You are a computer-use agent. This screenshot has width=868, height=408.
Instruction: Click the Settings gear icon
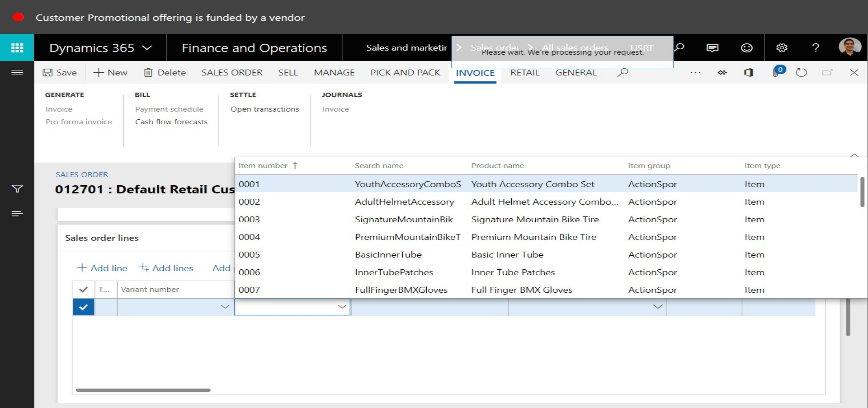[782, 48]
